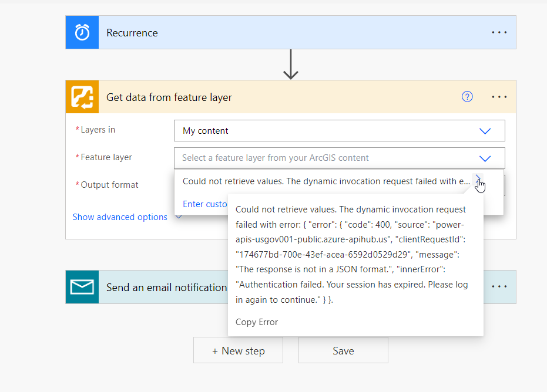The image size is (547, 392).
Task: Click Copy Error in the tooltip
Action: (257, 322)
